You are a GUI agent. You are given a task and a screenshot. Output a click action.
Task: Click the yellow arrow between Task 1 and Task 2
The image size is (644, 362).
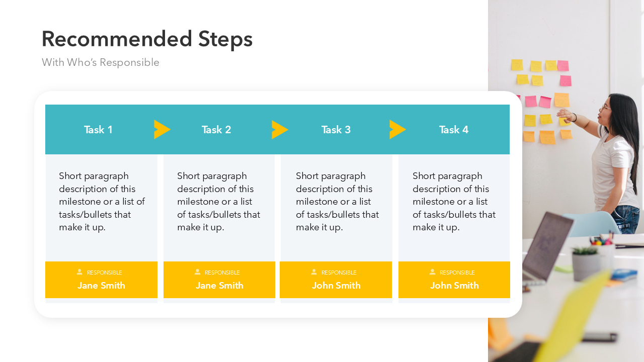(161, 130)
